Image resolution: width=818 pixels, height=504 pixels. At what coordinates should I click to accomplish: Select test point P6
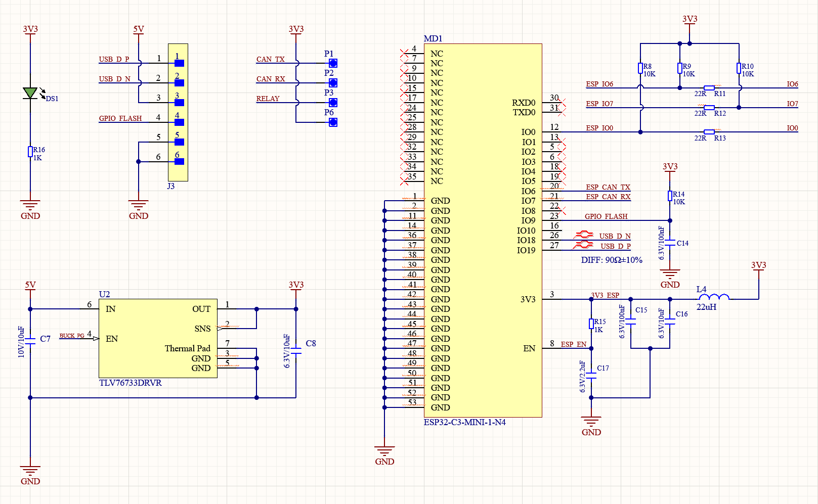coord(333,122)
